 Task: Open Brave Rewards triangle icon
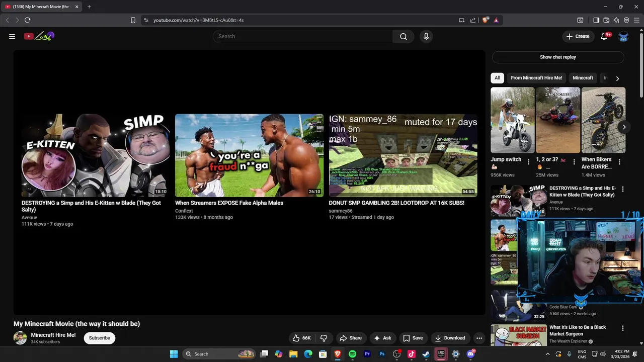click(496, 20)
